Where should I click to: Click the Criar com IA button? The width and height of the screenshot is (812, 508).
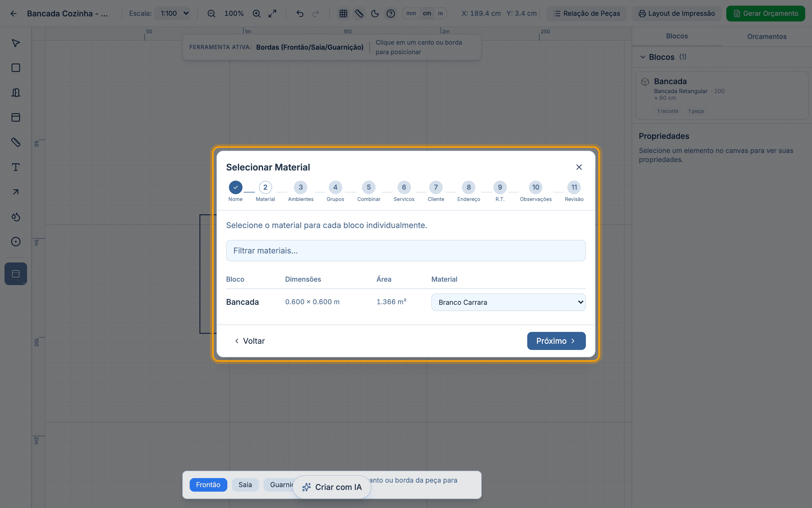click(332, 487)
